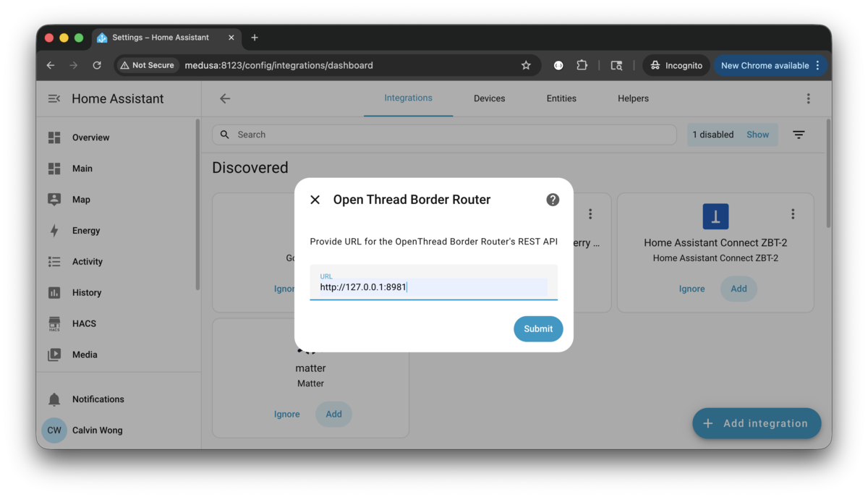Submit the border router URL
Image resolution: width=868 pixels, height=497 pixels.
tap(537, 328)
